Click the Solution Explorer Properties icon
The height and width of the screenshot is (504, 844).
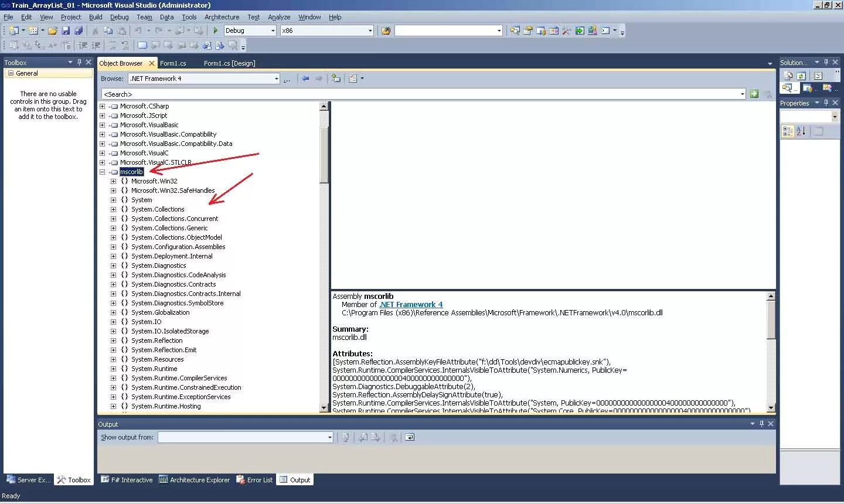(818, 76)
